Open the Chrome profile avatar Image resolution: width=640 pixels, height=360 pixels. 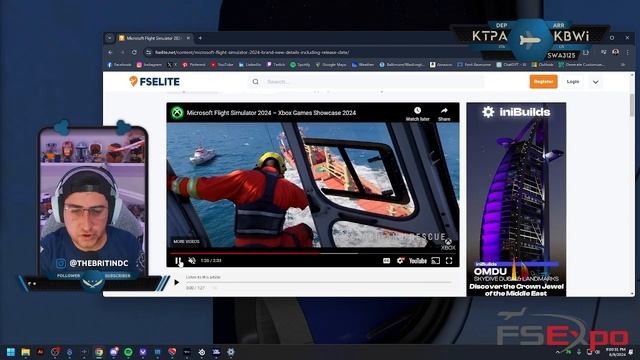pos(616,52)
